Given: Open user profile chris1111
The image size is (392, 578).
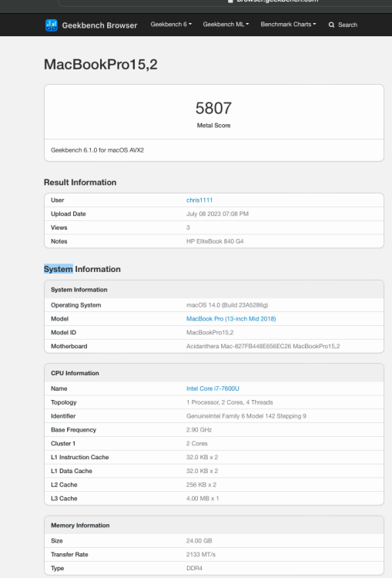Looking at the screenshot, I should click(x=199, y=200).
